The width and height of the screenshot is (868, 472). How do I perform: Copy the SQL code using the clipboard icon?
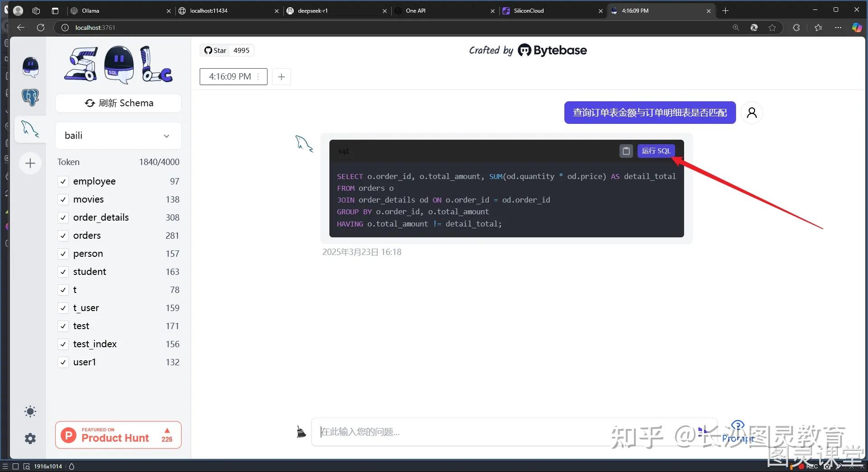click(625, 151)
